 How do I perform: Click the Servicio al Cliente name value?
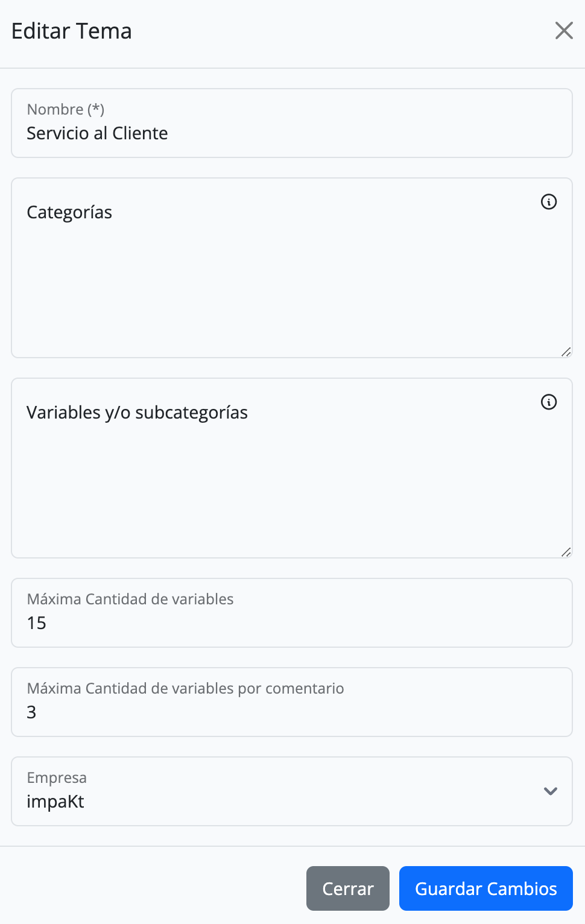coord(97,133)
